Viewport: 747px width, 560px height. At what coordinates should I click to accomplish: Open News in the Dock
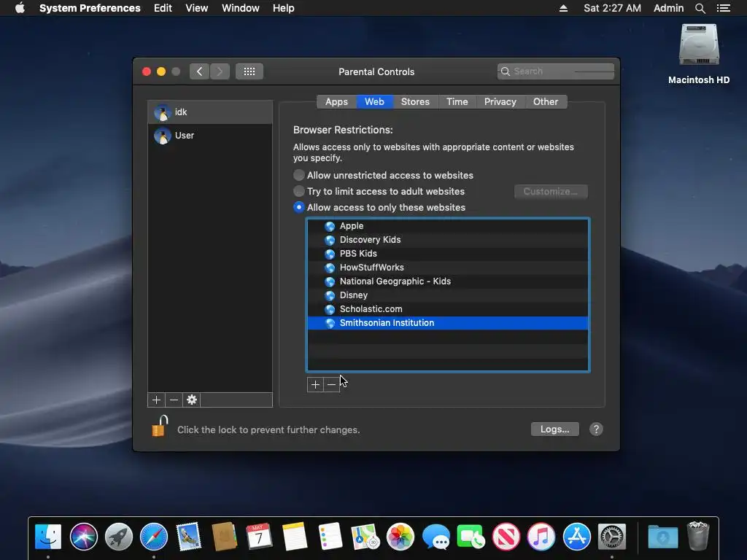(506, 537)
